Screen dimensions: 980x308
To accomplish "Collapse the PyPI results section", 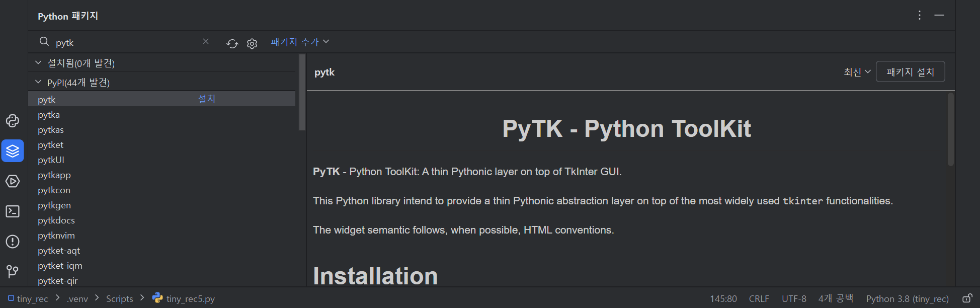I will [38, 82].
